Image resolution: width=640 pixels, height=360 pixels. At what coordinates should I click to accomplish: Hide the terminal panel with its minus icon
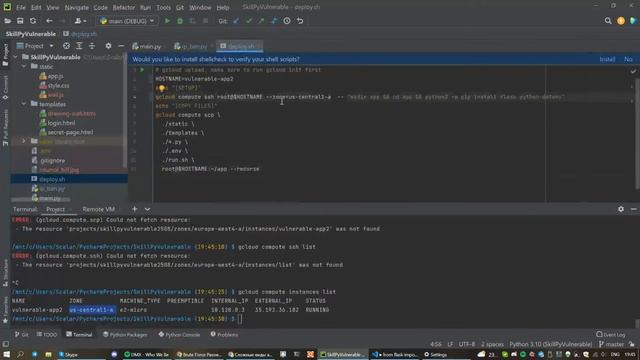point(633,209)
